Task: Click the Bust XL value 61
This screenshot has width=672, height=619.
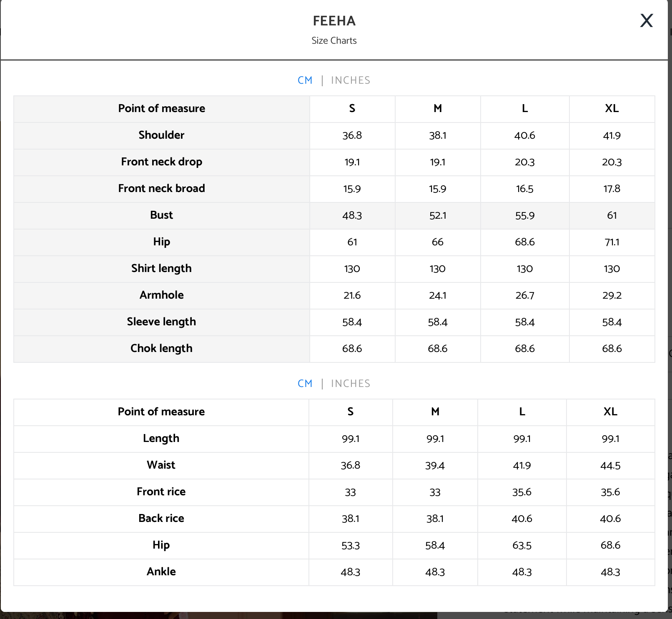Action: click(x=612, y=215)
